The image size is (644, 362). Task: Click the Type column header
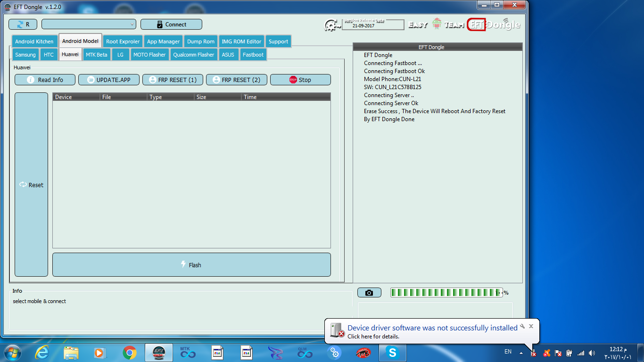pos(171,97)
